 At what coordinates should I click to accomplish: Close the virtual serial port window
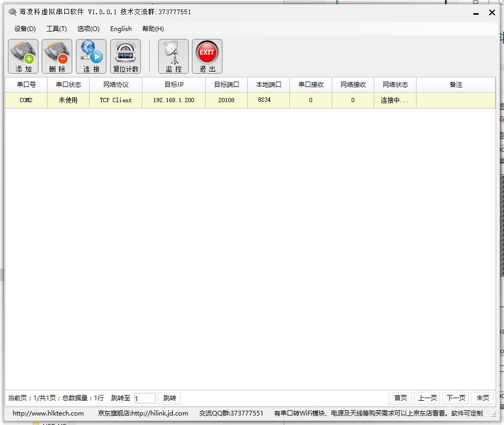pos(491,13)
